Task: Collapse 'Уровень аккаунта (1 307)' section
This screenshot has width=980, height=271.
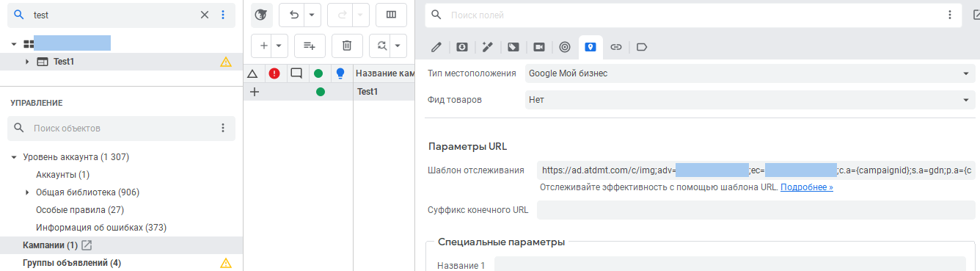Action: click(14, 157)
